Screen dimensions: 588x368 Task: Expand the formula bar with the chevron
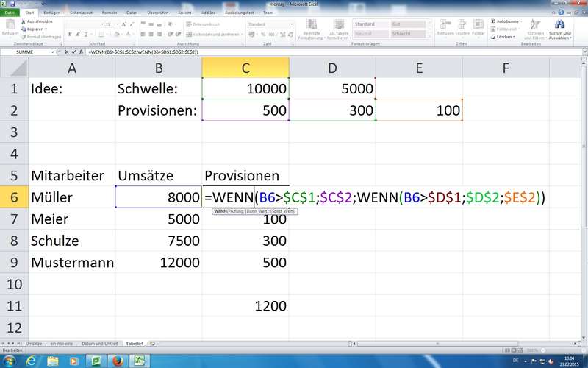tap(585, 52)
